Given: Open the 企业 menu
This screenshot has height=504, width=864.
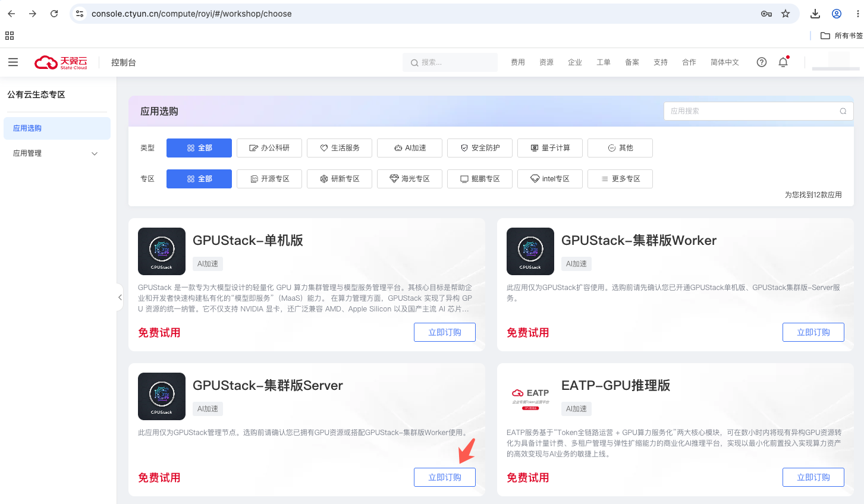Looking at the screenshot, I should click(575, 62).
